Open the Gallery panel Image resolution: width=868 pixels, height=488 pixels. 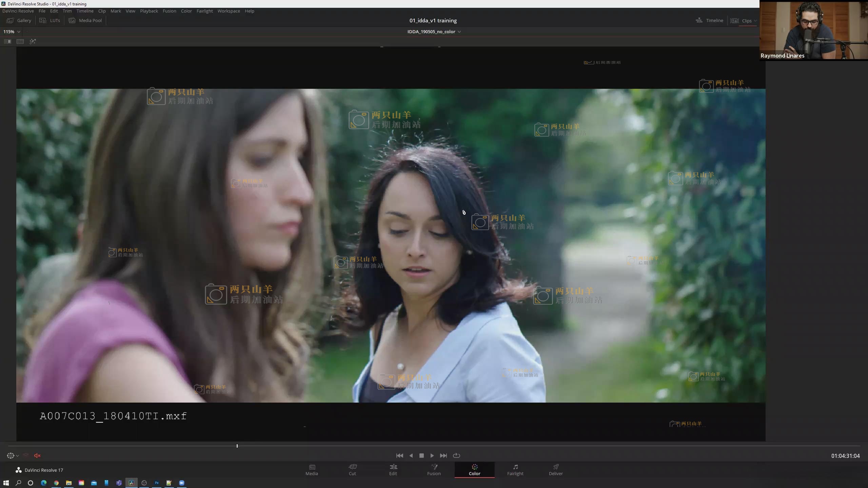(x=19, y=20)
